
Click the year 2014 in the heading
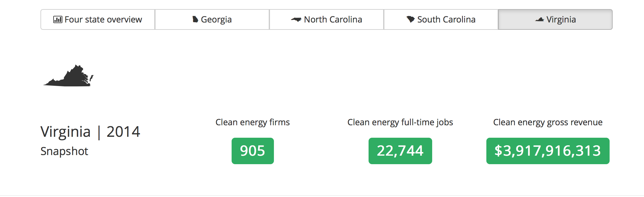(x=123, y=132)
